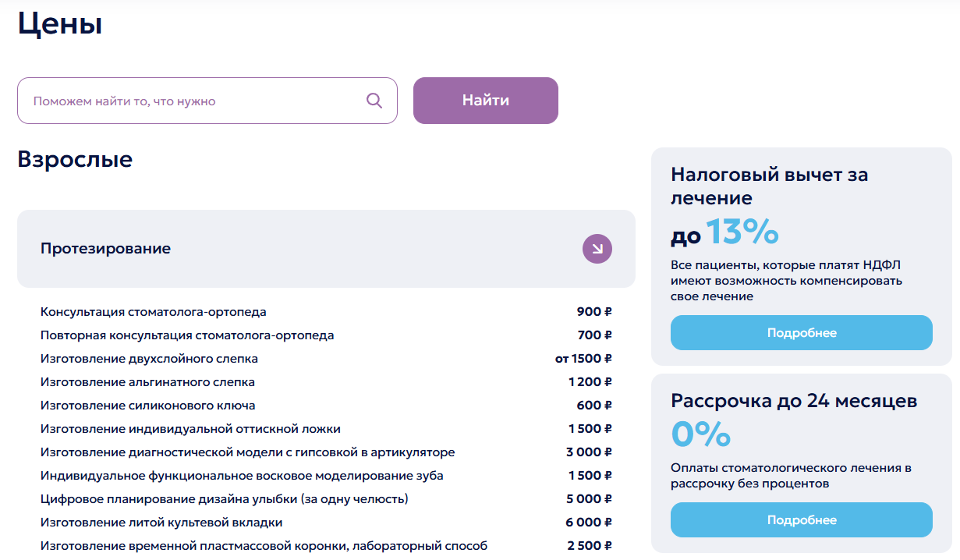Open Подробнее under tax deduction card
The image size is (960, 560).
tap(801, 333)
